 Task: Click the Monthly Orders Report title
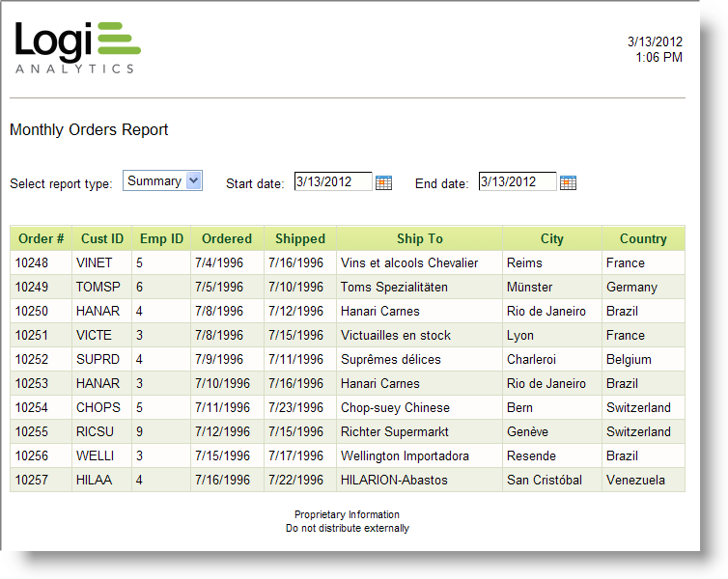[x=89, y=129]
